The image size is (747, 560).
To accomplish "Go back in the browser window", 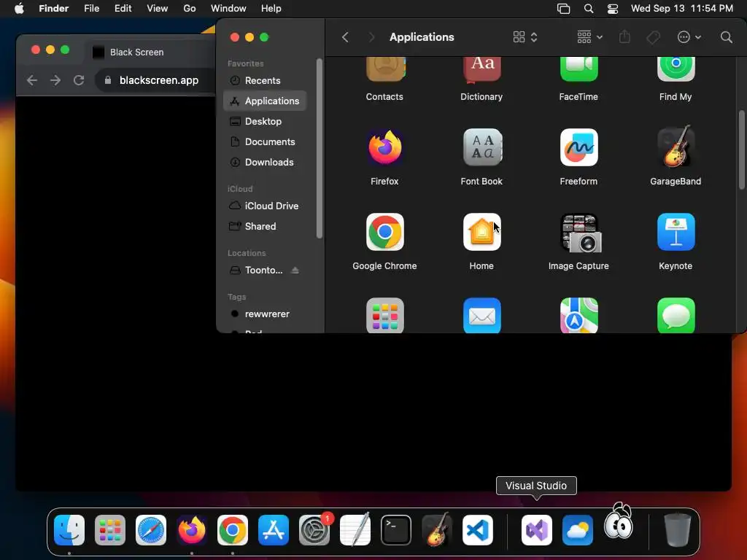I will click(32, 80).
